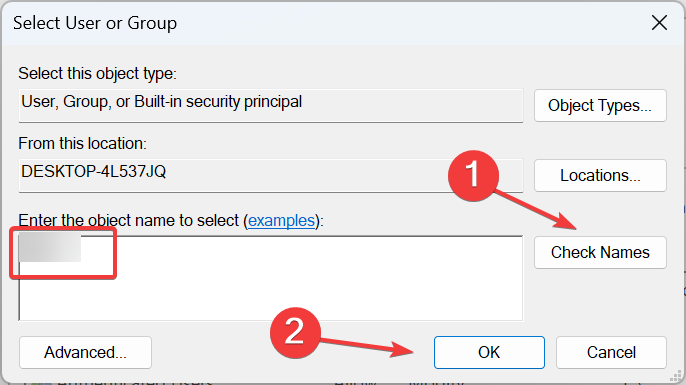The width and height of the screenshot is (686, 385).
Task: Dismiss the dialog with Cancel
Action: pos(611,352)
